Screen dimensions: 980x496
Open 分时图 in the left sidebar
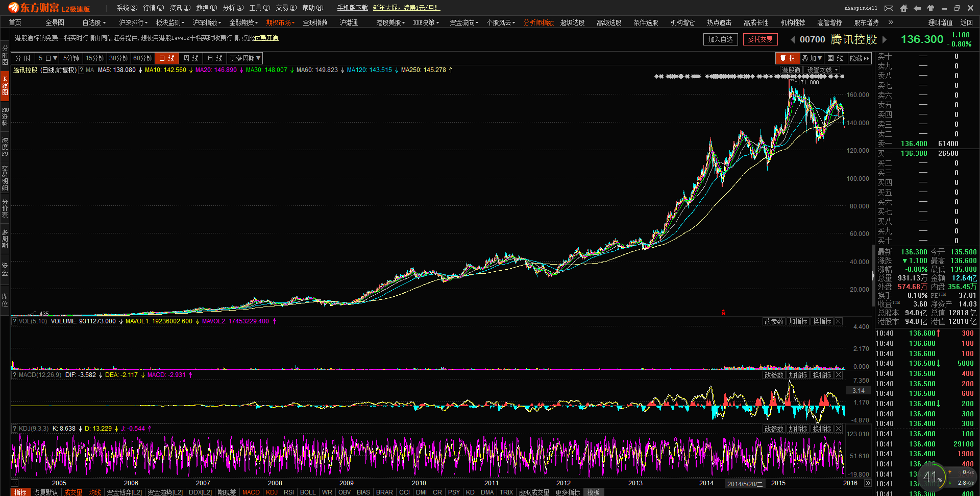[5, 55]
